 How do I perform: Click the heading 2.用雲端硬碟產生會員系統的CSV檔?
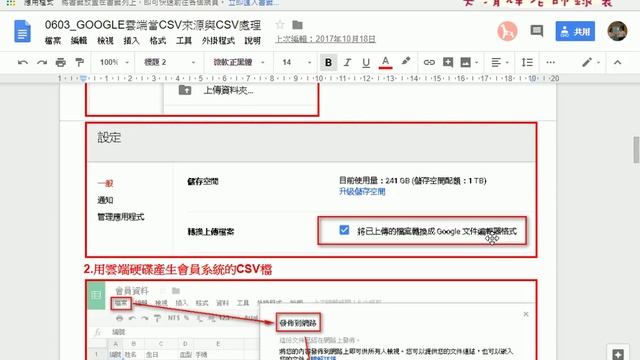click(x=178, y=269)
